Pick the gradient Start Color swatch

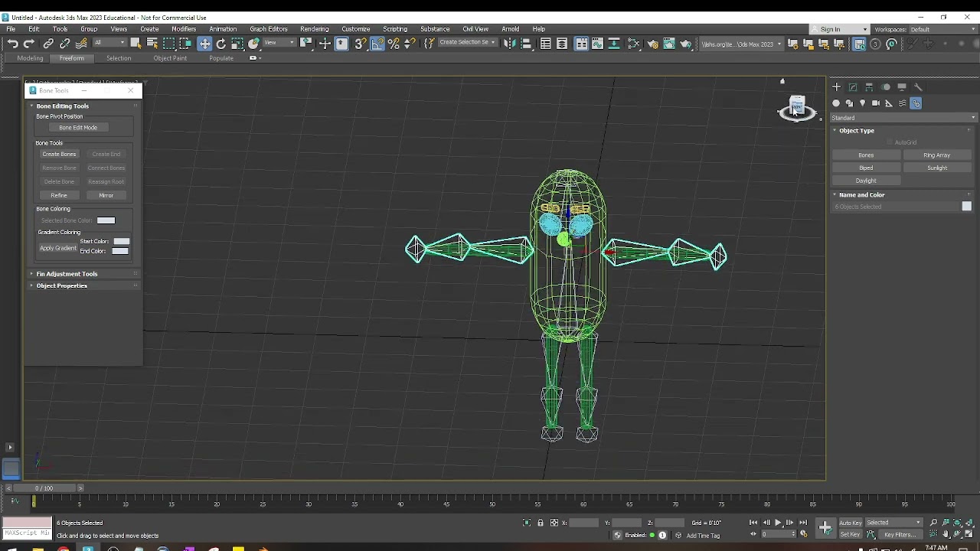121,241
